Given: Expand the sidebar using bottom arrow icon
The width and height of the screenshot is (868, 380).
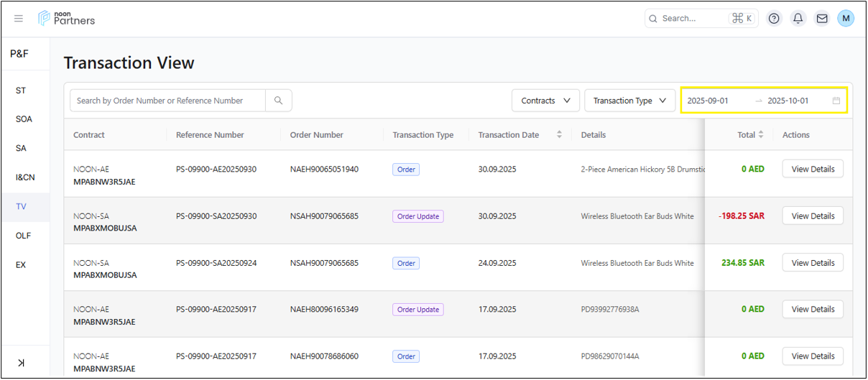Looking at the screenshot, I should 21,363.
